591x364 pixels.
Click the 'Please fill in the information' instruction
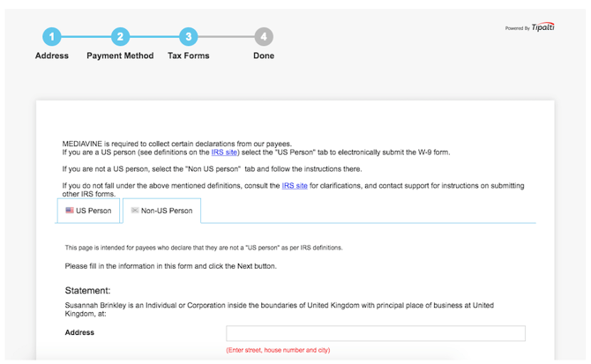[171, 266]
